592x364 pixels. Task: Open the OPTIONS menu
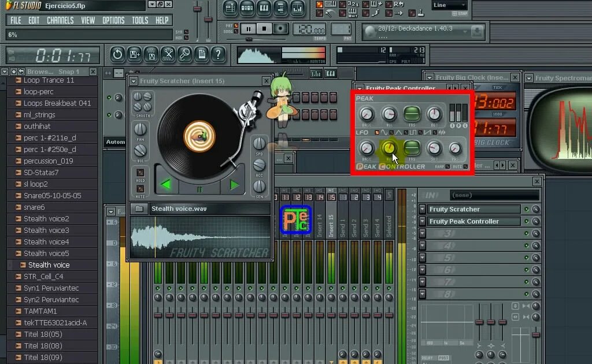113,20
